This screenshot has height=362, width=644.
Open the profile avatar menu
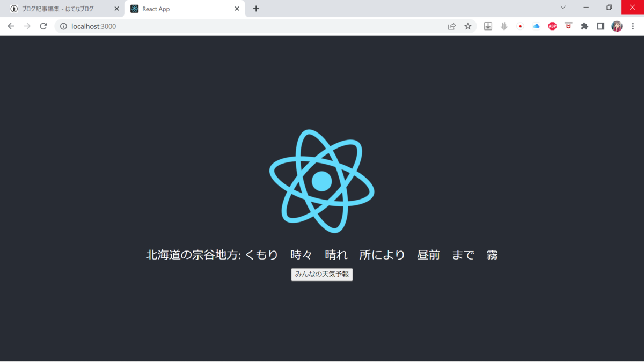tap(617, 26)
